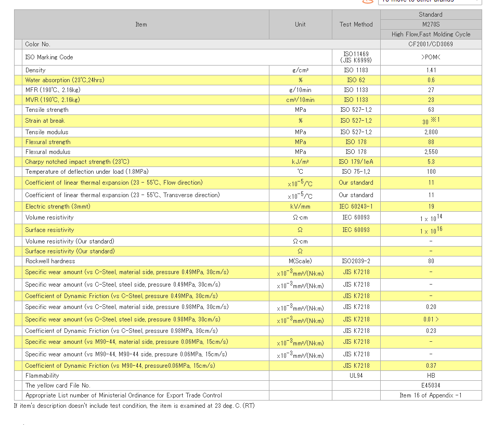Click the "CF2001/CD3069" color value
The image size is (504, 425).
coord(431,44)
